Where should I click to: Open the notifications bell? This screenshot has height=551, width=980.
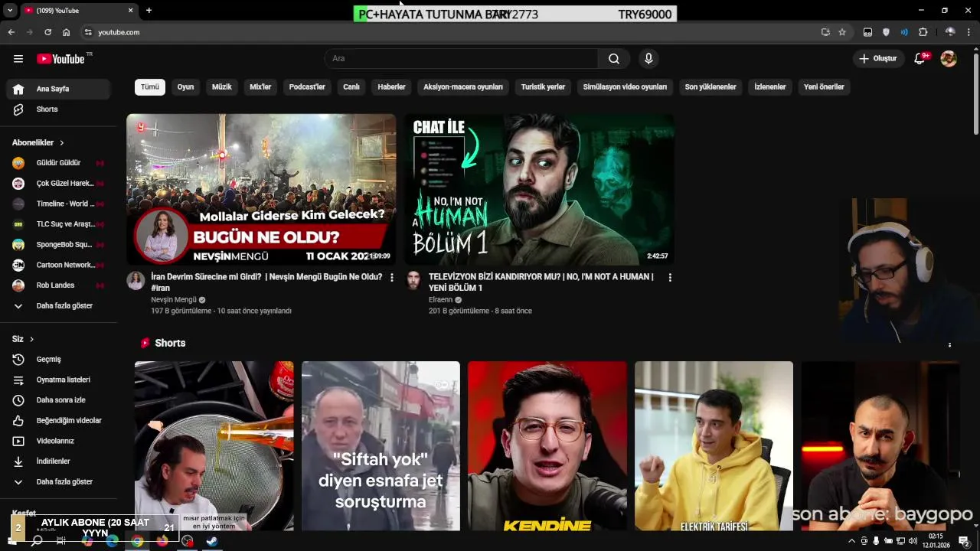(x=920, y=59)
